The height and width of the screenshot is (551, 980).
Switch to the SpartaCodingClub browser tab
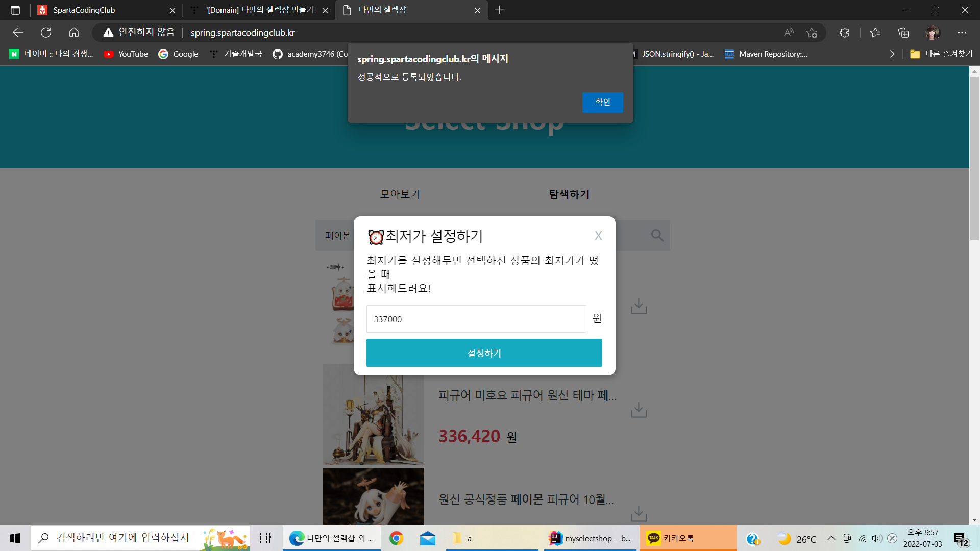click(x=106, y=10)
